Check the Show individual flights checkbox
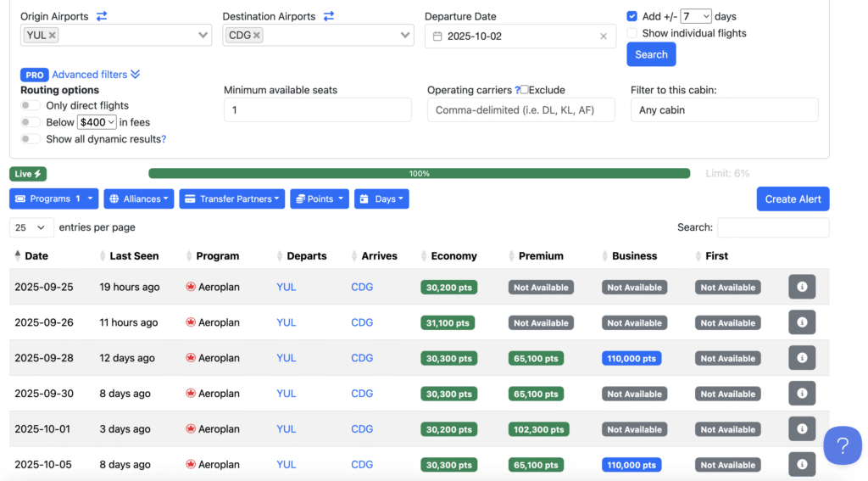 click(632, 33)
